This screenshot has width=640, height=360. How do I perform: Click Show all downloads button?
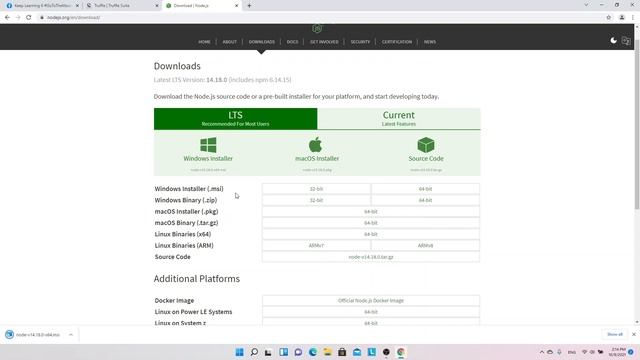615,334
